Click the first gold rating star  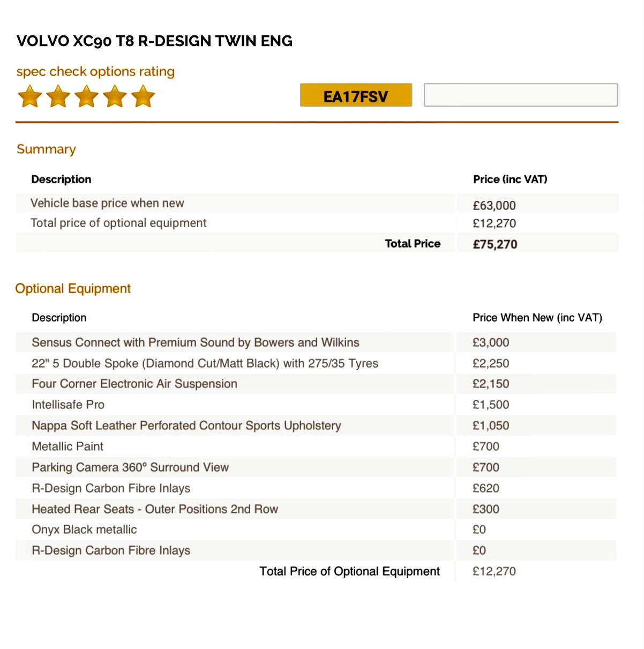click(30, 97)
